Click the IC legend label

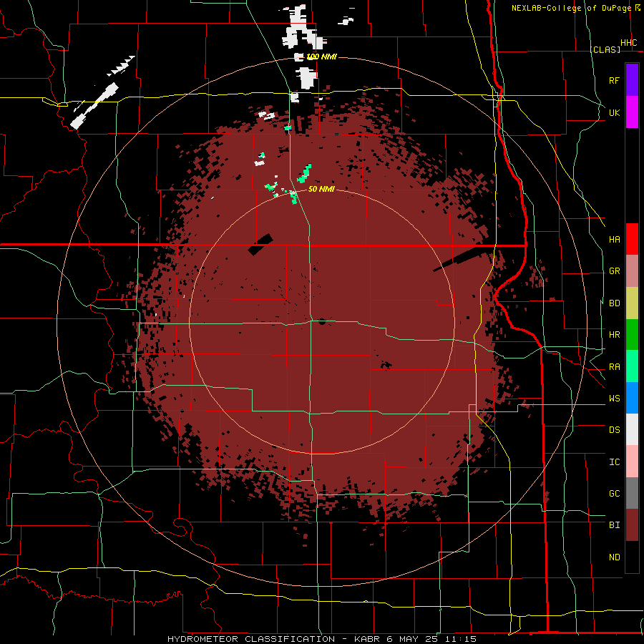(x=615, y=462)
